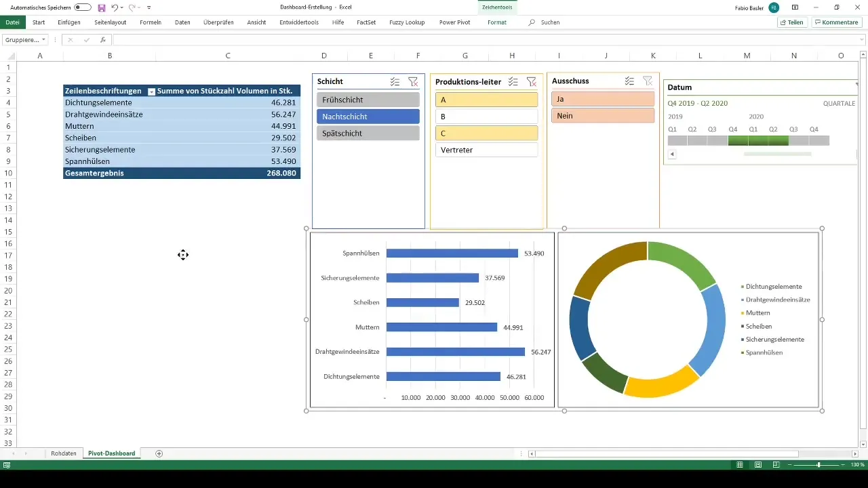Switch to the Einfügen ribbon tab
The image size is (868, 488).
click(x=69, y=22)
